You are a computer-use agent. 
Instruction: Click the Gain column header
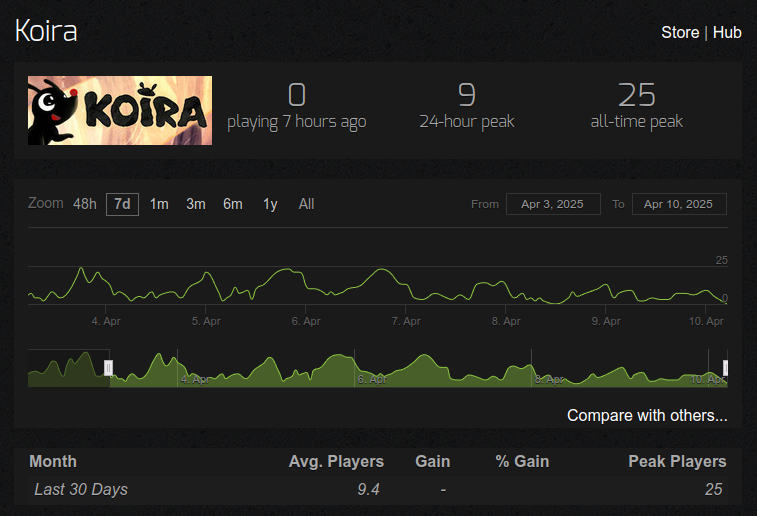433,461
